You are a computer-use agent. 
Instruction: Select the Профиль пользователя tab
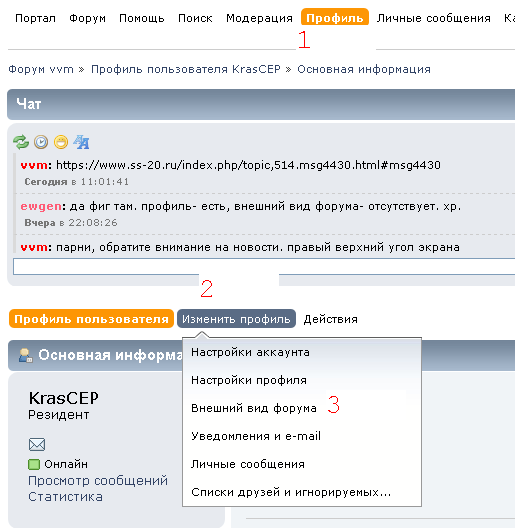tap(91, 319)
